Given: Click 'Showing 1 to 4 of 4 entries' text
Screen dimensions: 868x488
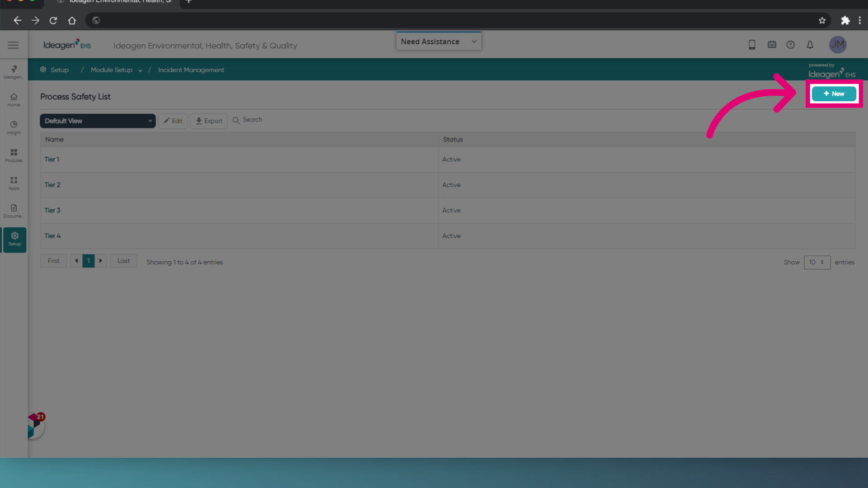Looking at the screenshot, I should coord(184,262).
